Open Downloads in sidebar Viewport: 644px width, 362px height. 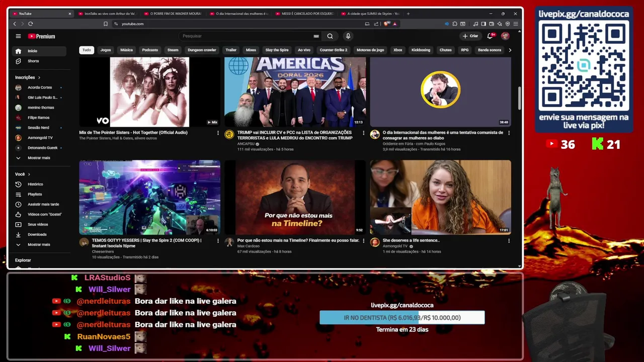pyautogui.click(x=39, y=234)
